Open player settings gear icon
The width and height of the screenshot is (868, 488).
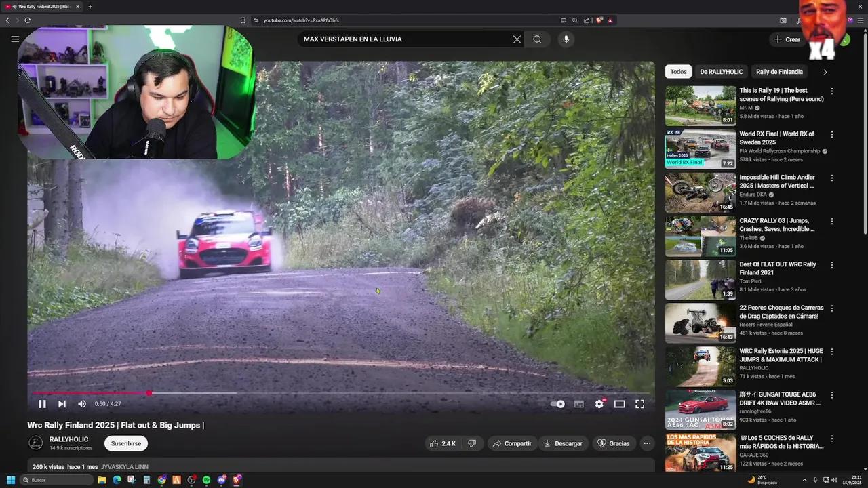[599, 404]
